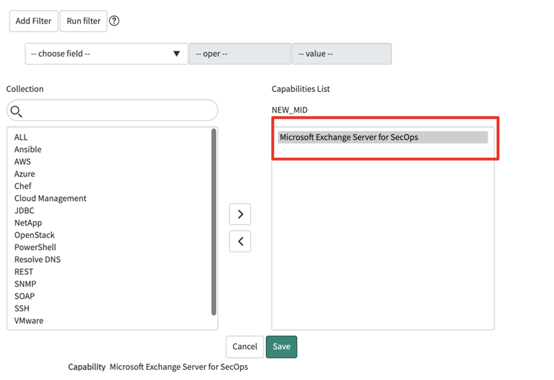
Task: Open the oper dropdown
Action: (x=240, y=54)
